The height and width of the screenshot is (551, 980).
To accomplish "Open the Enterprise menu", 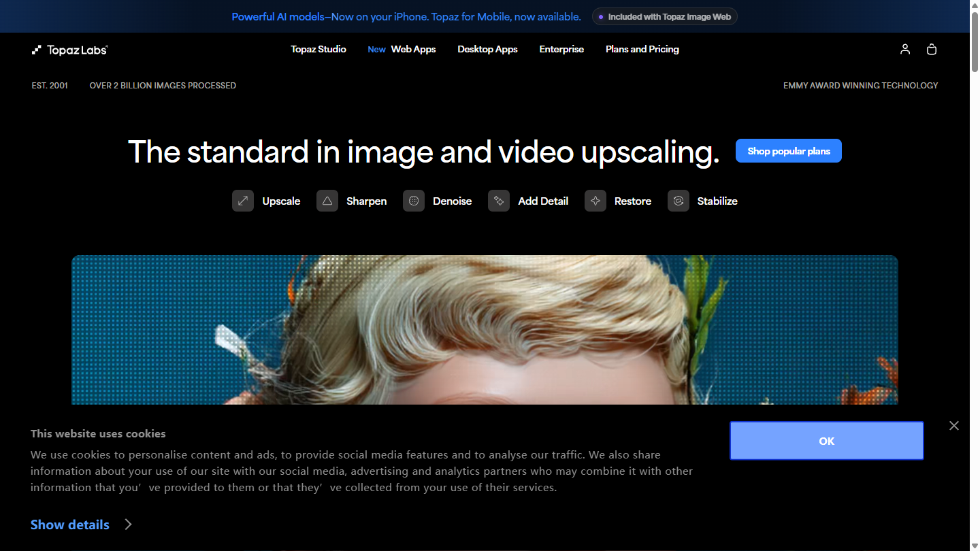I will [x=561, y=49].
